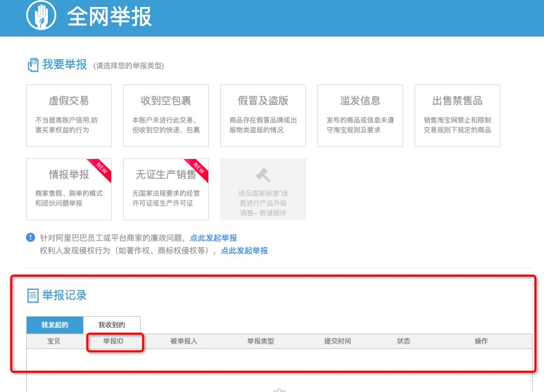Click the 操作 column header
544x392 pixels.
(x=481, y=341)
